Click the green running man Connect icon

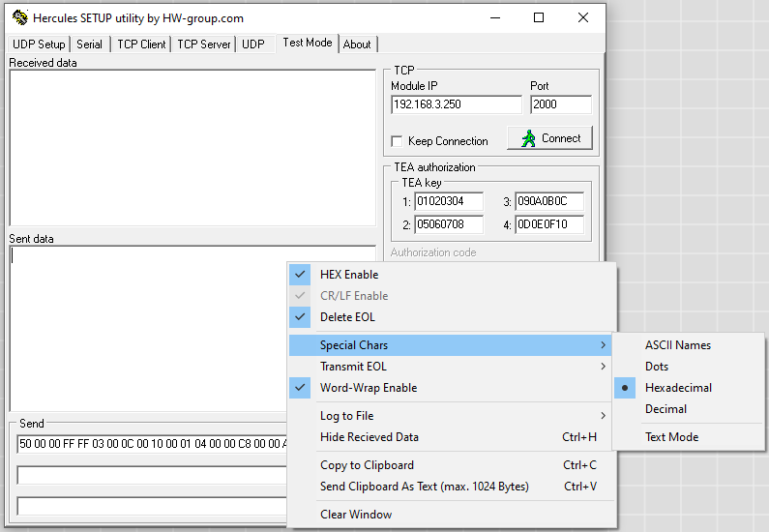point(528,138)
